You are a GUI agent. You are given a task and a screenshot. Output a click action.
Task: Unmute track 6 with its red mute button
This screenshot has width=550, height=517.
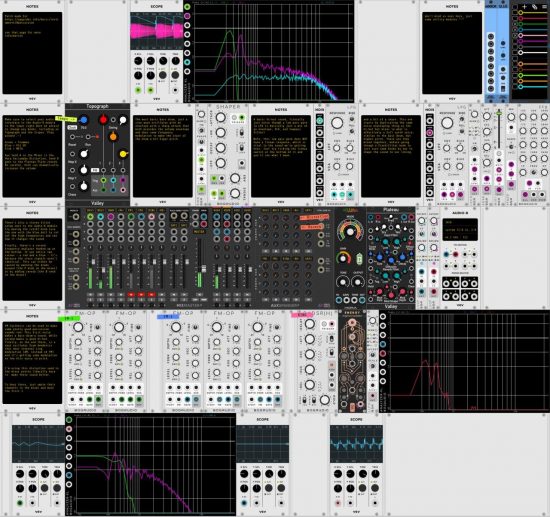coord(141,295)
